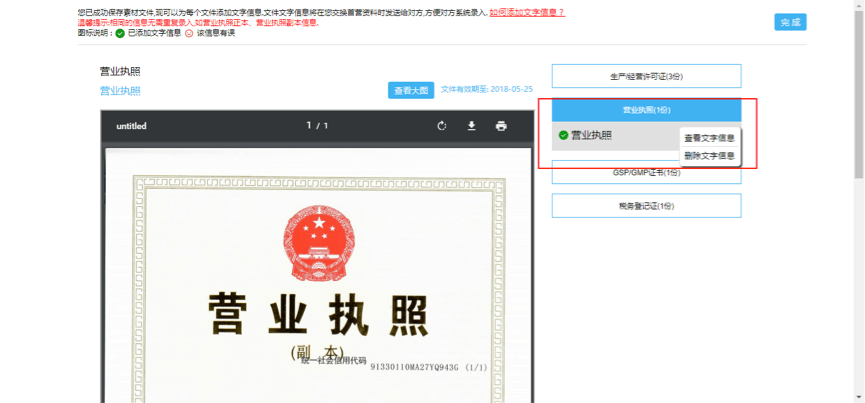Click the black 营业执照 heading text
This screenshot has width=865, height=403.
point(120,71)
